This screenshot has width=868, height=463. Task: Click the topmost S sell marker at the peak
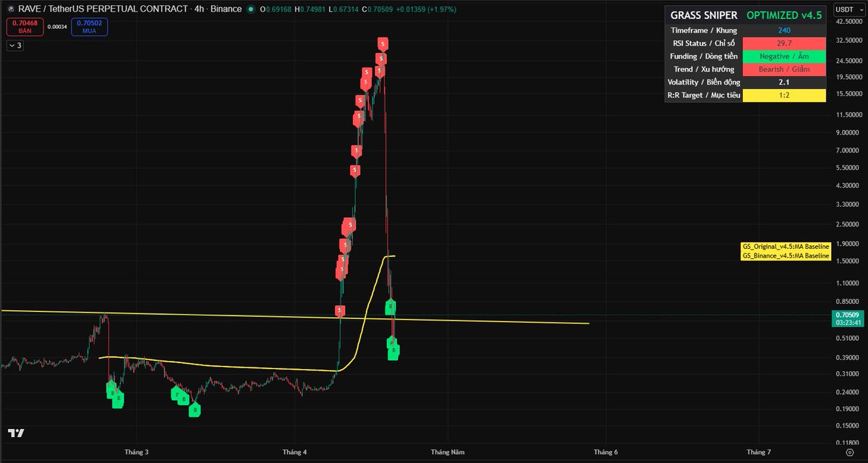point(383,44)
